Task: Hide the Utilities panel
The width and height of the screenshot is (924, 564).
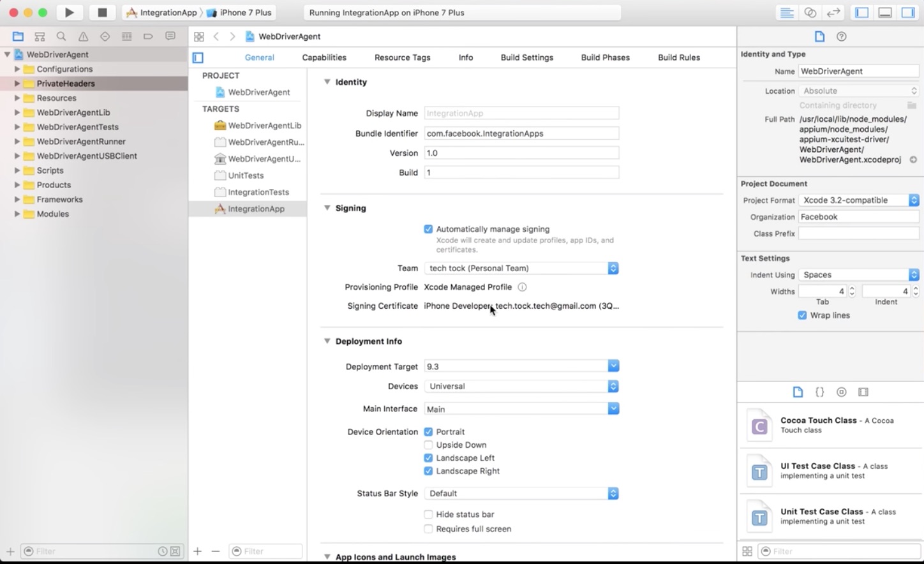Action: point(908,13)
